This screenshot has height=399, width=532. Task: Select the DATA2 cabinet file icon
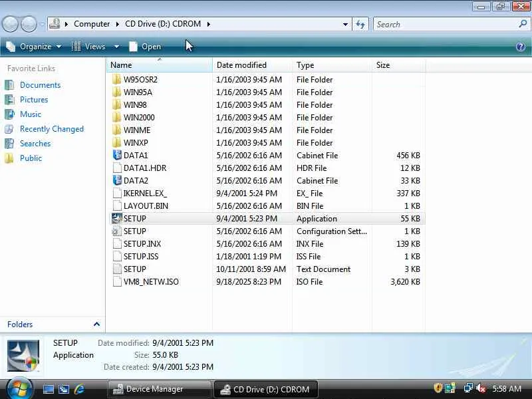click(117, 180)
